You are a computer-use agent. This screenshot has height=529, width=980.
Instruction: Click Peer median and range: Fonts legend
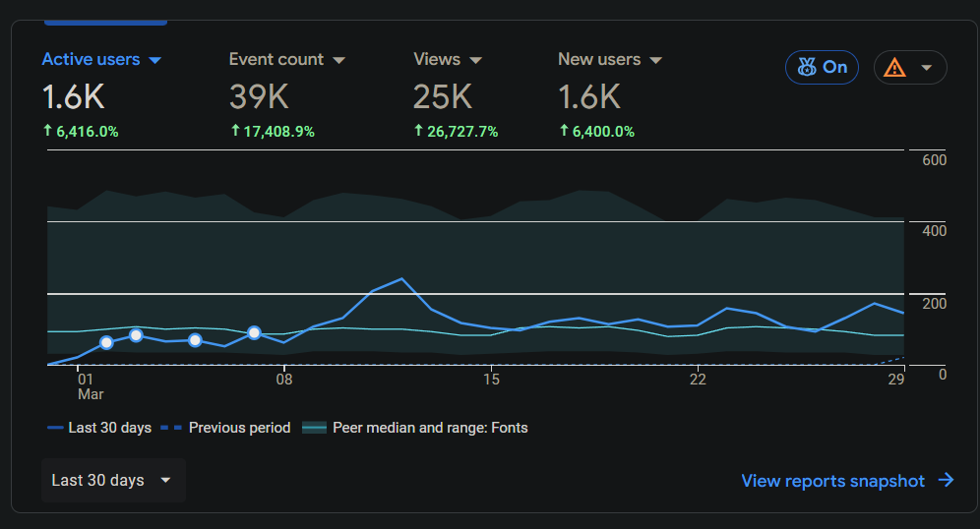(x=415, y=428)
